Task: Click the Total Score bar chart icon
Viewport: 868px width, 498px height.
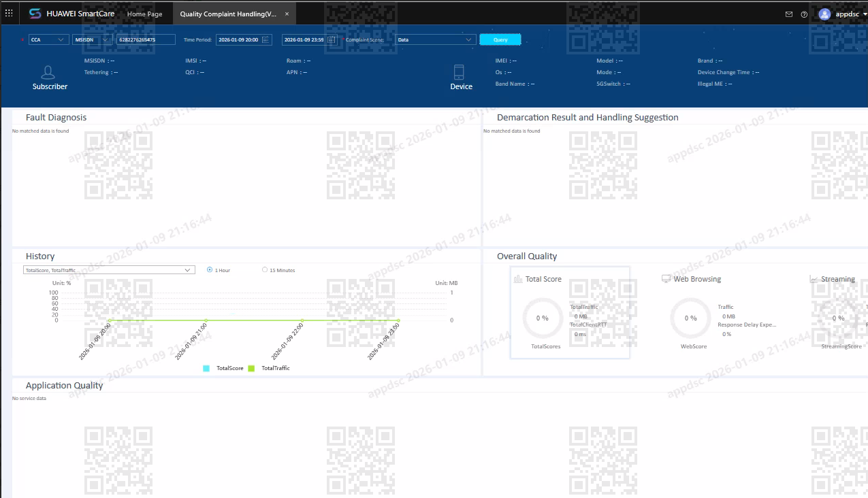Action: click(x=518, y=279)
